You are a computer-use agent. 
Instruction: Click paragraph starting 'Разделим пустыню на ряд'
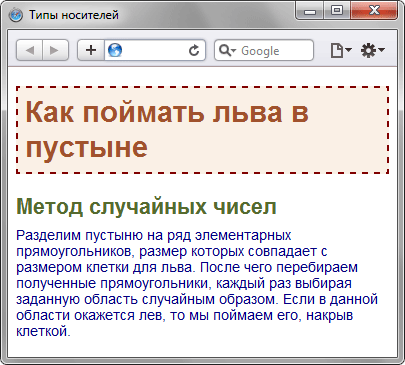tap(197, 283)
